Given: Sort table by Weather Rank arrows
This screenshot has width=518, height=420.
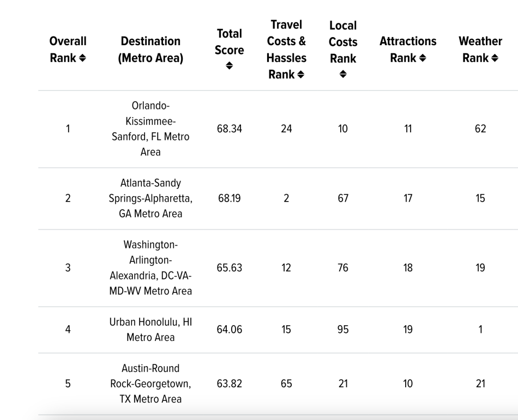Looking at the screenshot, I should point(495,58).
